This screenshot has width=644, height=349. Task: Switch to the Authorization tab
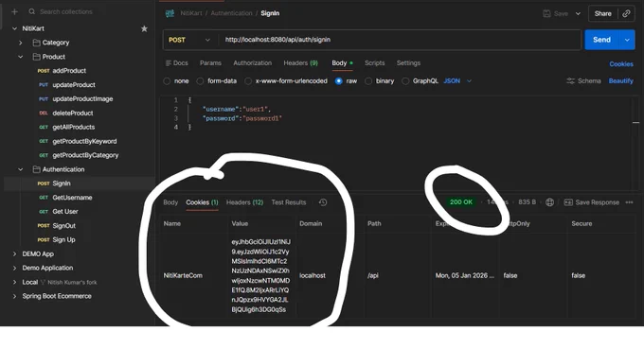(x=252, y=62)
